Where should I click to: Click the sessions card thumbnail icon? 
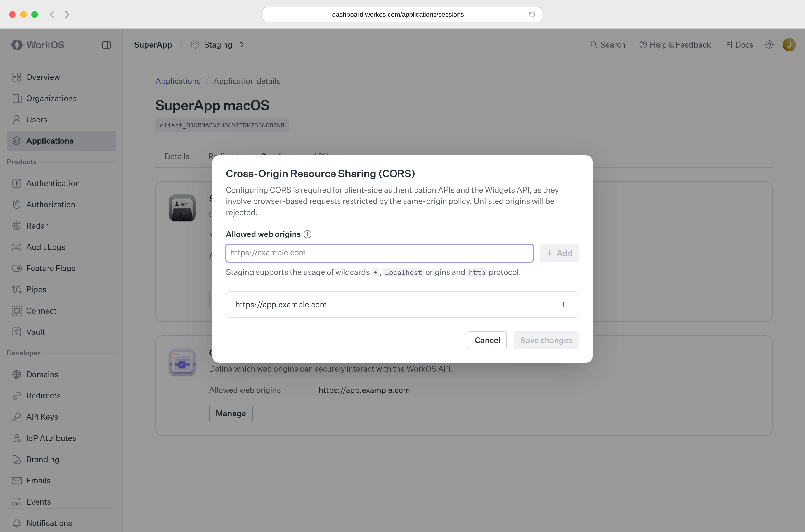tap(182, 208)
